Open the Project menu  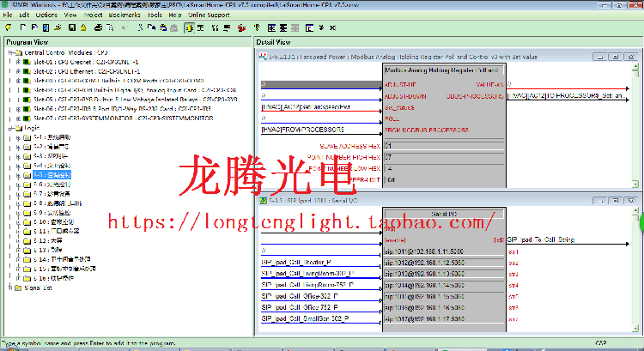(93, 15)
